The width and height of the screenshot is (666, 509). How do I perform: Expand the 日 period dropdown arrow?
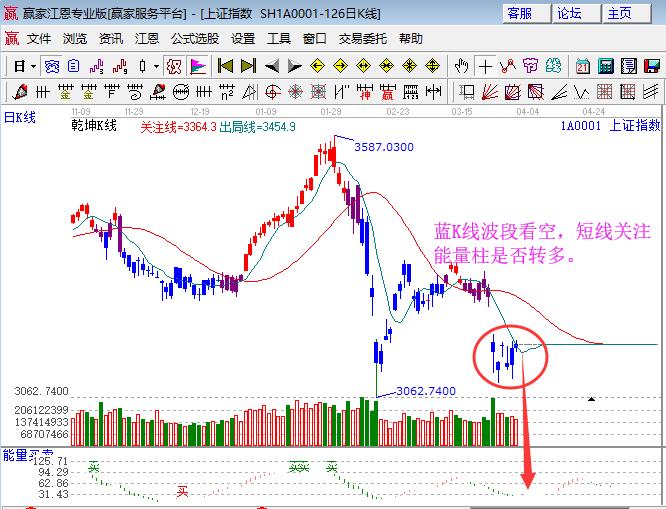(33, 66)
